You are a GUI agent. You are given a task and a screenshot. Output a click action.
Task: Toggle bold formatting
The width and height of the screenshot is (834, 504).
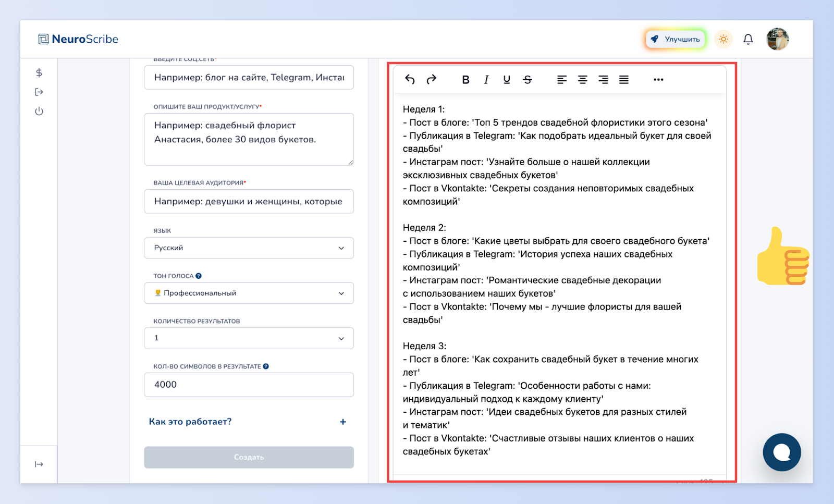[x=465, y=80]
